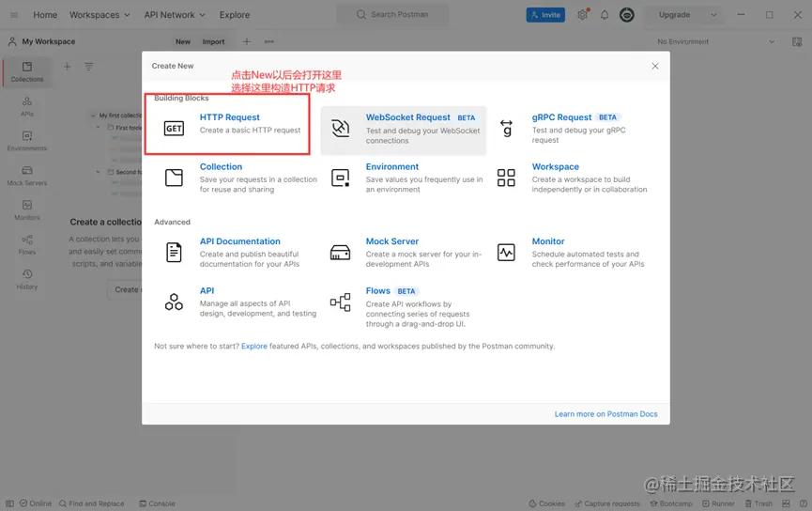Go to Monitors sidebar section
This screenshot has width=812, height=511.
tap(27, 210)
